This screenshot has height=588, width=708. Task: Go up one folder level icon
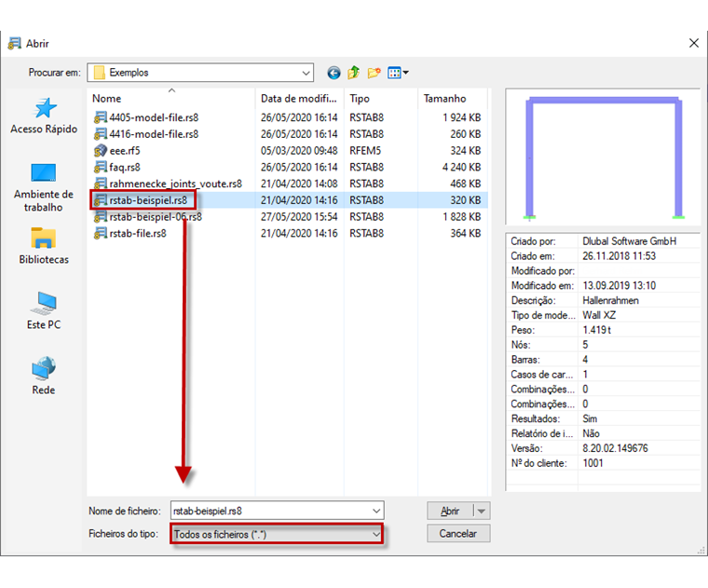tap(354, 73)
